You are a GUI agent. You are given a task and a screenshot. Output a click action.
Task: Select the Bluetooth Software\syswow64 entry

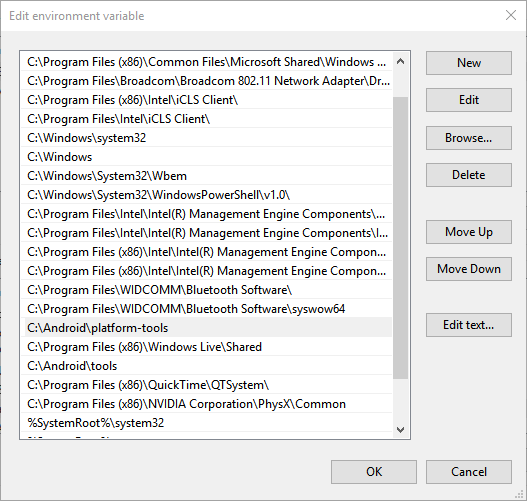[x=207, y=309]
